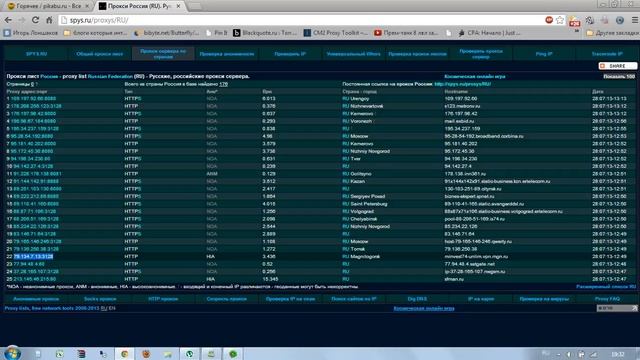
Task: Open the Ping IP menu item
Action: pyautogui.click(x=544, y=54)
